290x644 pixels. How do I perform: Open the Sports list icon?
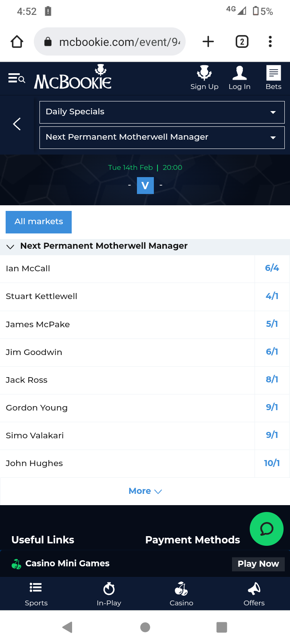(x=36, y=588)
